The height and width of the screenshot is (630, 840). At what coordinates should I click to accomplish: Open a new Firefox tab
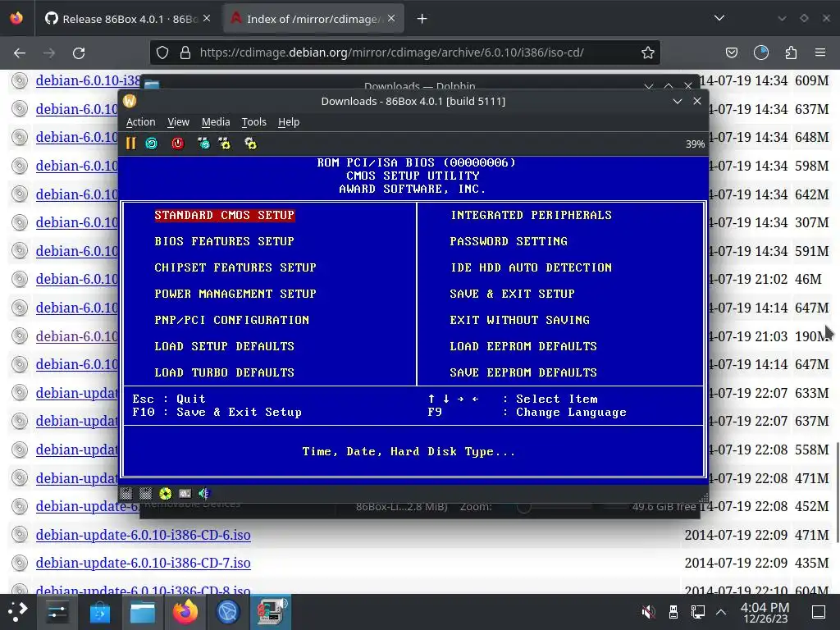[422, 19]
